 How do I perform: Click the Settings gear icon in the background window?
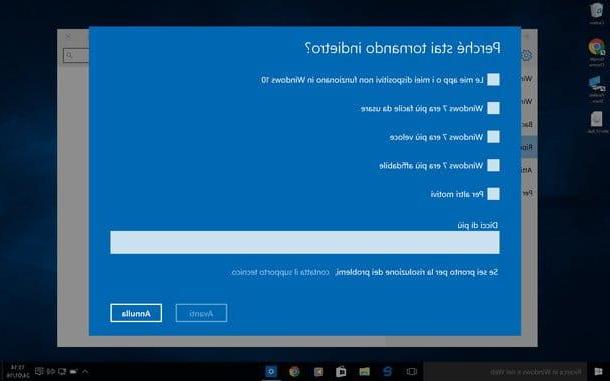tap(526, 55)
